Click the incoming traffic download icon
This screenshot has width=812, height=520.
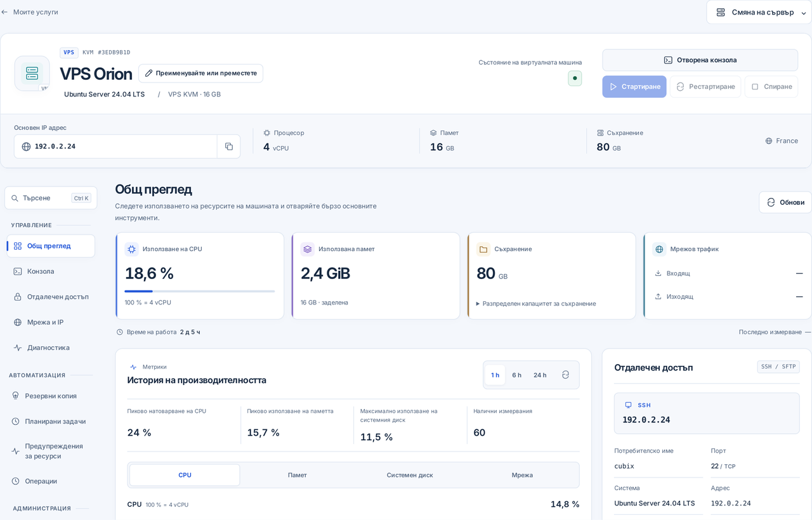[x=658, y=273]
